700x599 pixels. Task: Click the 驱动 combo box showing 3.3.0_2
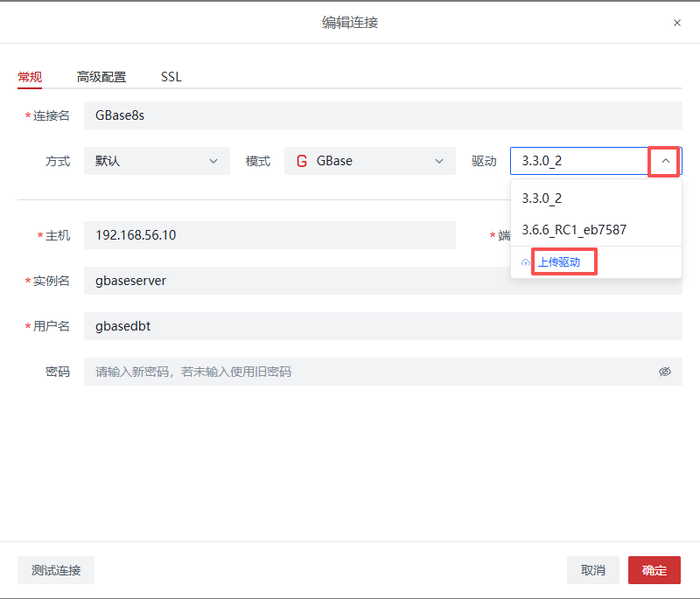596,161
